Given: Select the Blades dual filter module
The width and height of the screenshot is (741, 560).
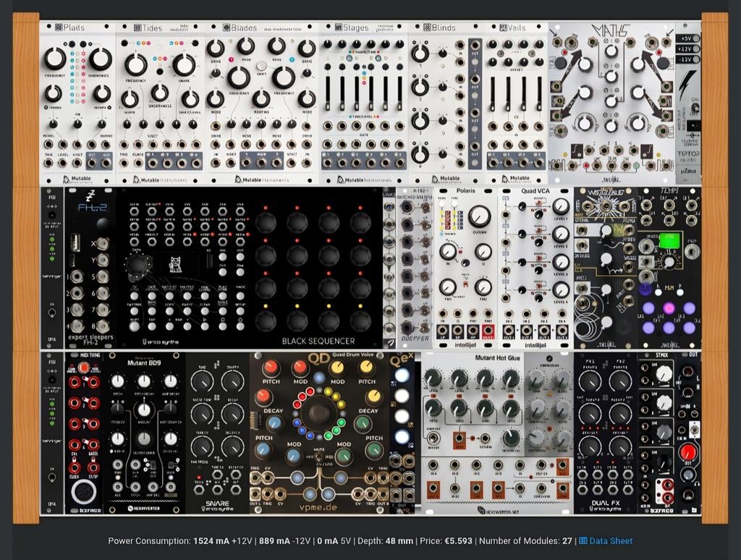Looking at the screenshot, I should coord(262,103).
